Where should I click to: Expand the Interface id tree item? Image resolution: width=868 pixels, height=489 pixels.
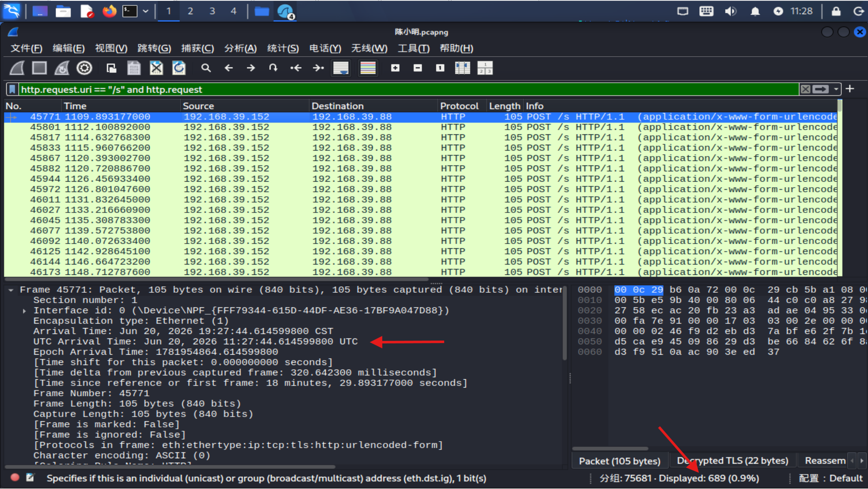coord(25,311)
